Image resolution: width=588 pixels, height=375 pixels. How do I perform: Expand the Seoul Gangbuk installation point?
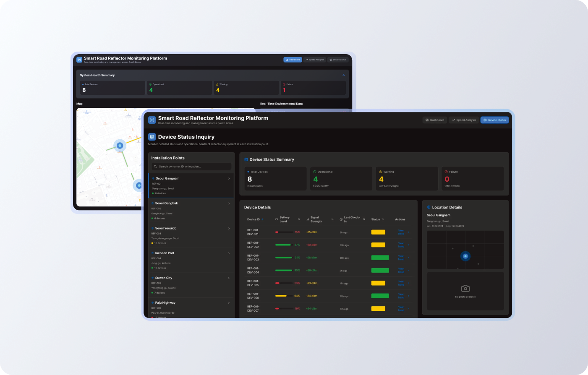tap(229, 203)
